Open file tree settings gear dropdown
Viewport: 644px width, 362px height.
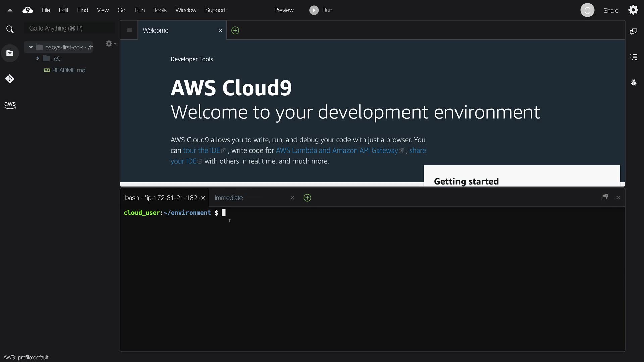[x=110, y=44]
